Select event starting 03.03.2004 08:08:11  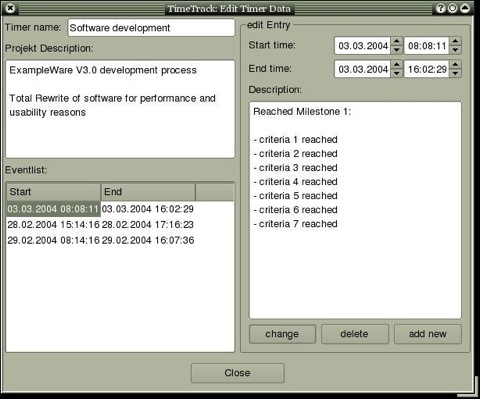coord(53,209)
